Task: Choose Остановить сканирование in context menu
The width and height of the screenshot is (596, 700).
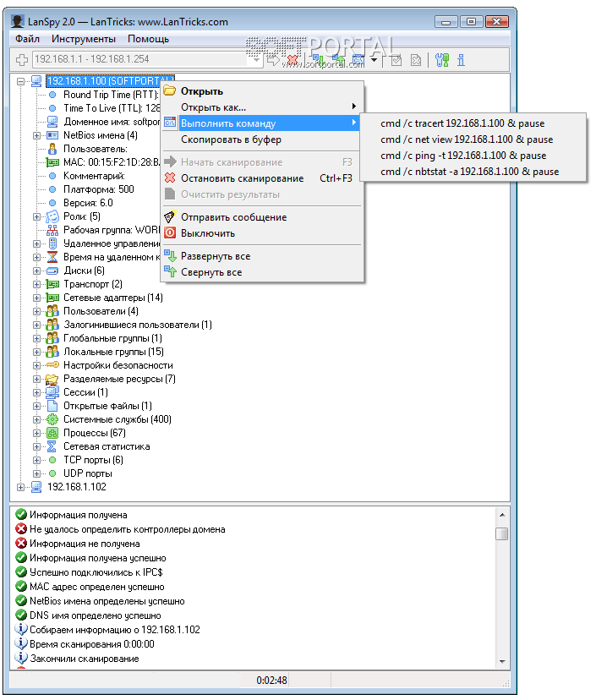Action: point(262,178)
